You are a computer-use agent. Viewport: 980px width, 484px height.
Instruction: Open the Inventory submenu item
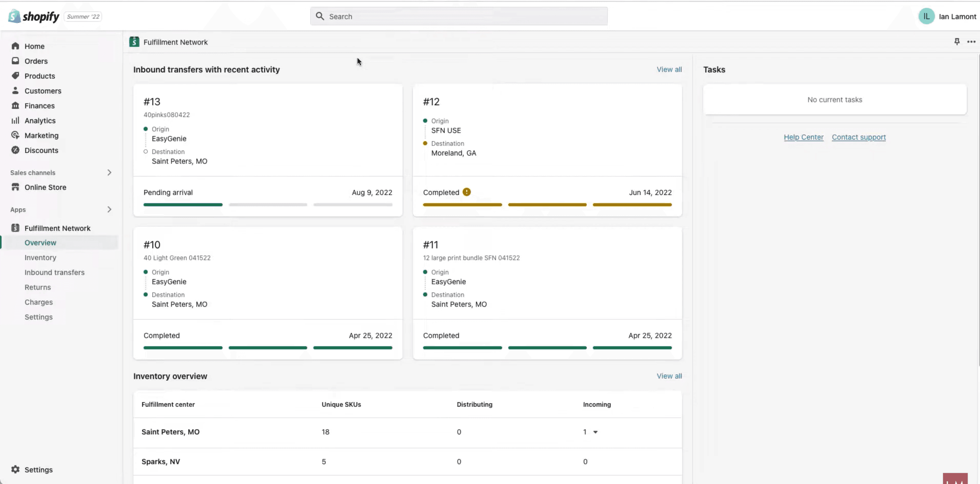[x=40, y=257]
